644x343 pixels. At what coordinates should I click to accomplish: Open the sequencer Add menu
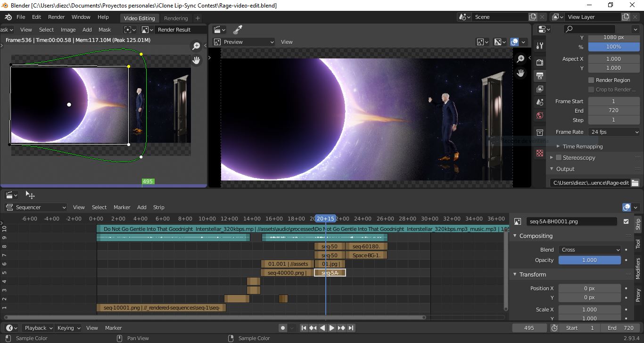[142, 207]
